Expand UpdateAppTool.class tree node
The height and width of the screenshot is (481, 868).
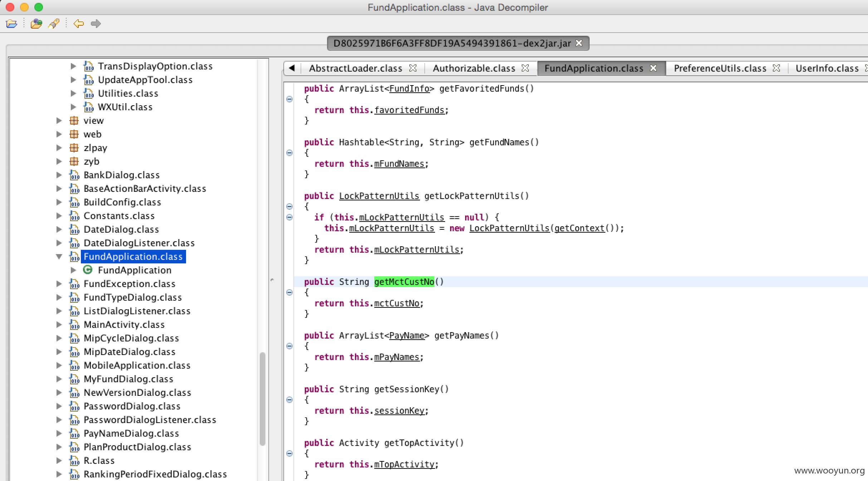pos(73,80)
